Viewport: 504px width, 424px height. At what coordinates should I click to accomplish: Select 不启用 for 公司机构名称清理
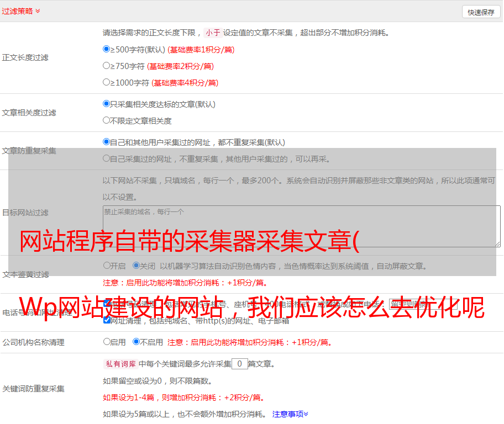136,342
